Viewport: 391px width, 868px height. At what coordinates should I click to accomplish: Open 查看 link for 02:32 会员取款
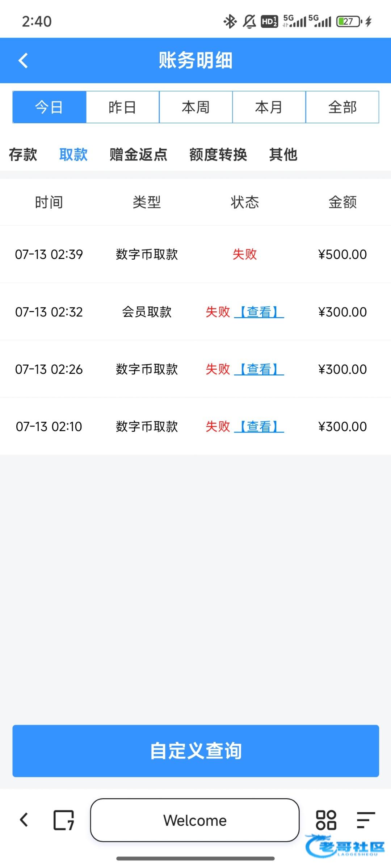pos(259,312)
